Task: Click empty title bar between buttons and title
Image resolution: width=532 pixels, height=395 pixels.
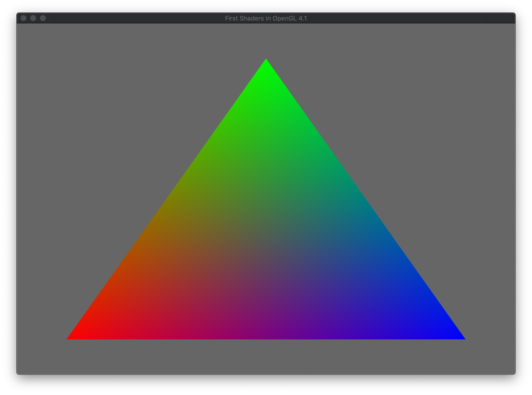Action: pyautogui.click(x=134, y=18)
